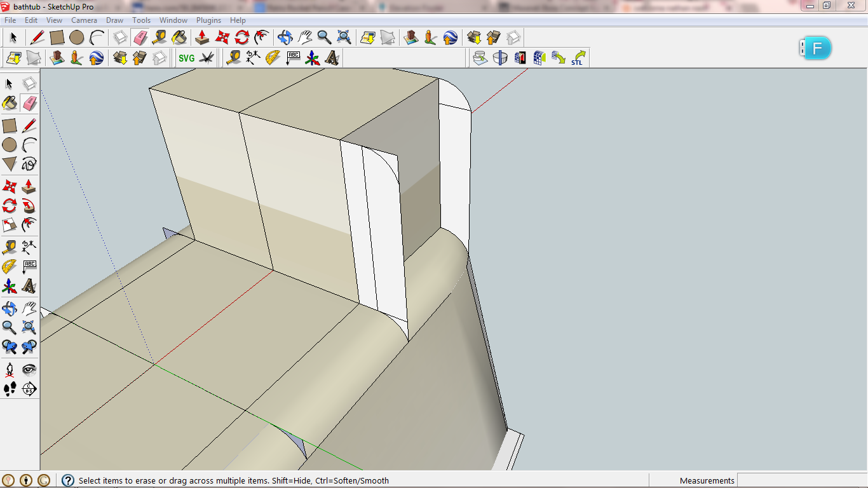Select the pink Eraser in top toolbar
Image resolution: width=868 pixels, height=488 pixels.
tap(140, 37)
